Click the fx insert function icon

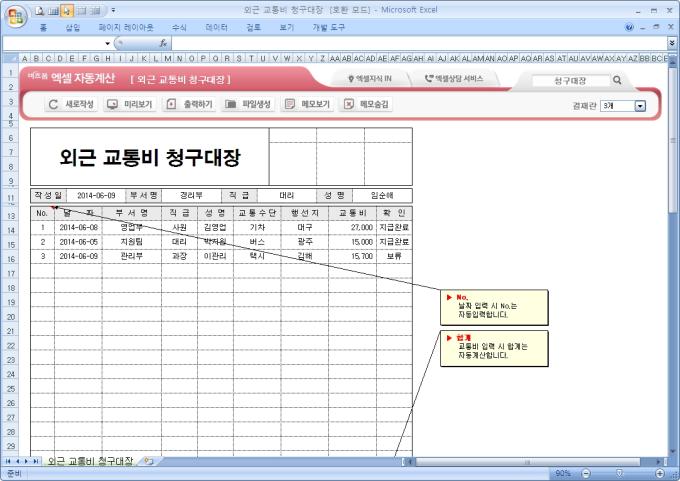coord(163,43)
